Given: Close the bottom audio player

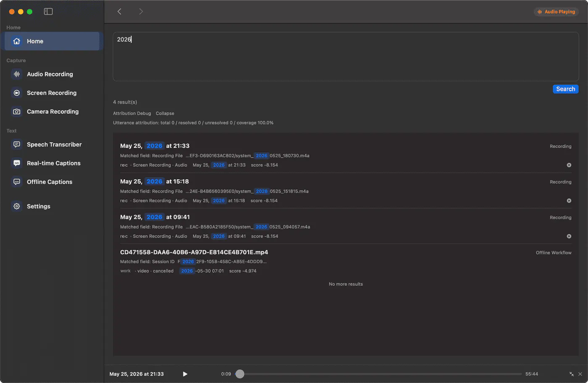Looking at the screenshot, I should coord(580,374).
